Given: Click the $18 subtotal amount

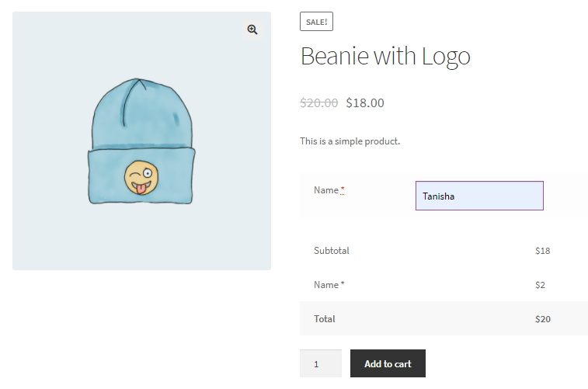Looking at the screenshot, I should click(542, 251).
